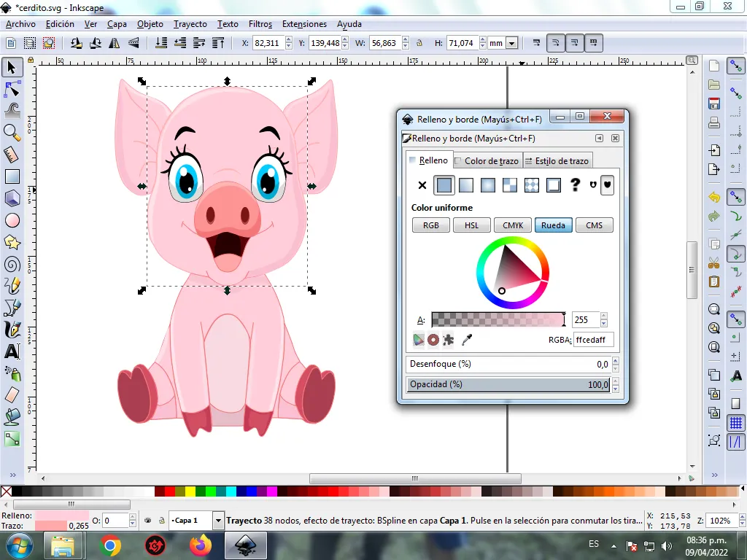Select the Spiral tool
This screenshot has height=560, width=747.
coord(12,264)
